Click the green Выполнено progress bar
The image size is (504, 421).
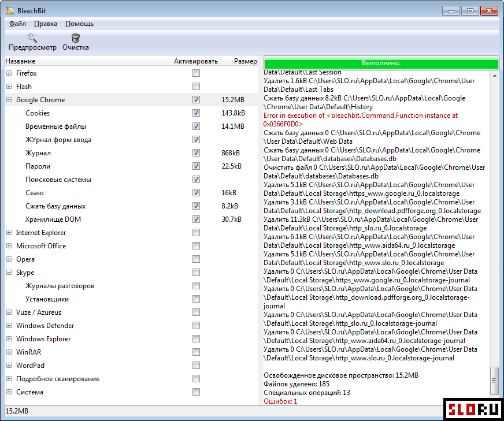381,63
